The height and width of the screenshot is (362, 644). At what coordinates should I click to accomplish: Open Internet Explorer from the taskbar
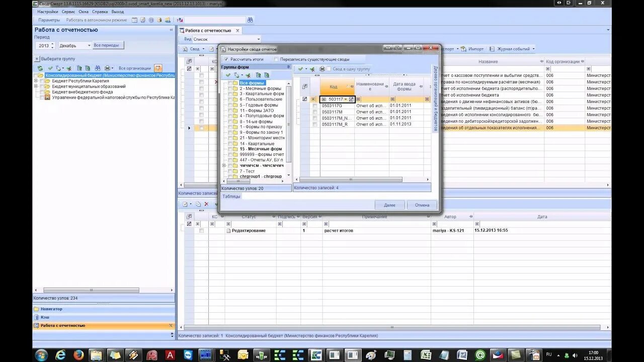pos(60,355)
